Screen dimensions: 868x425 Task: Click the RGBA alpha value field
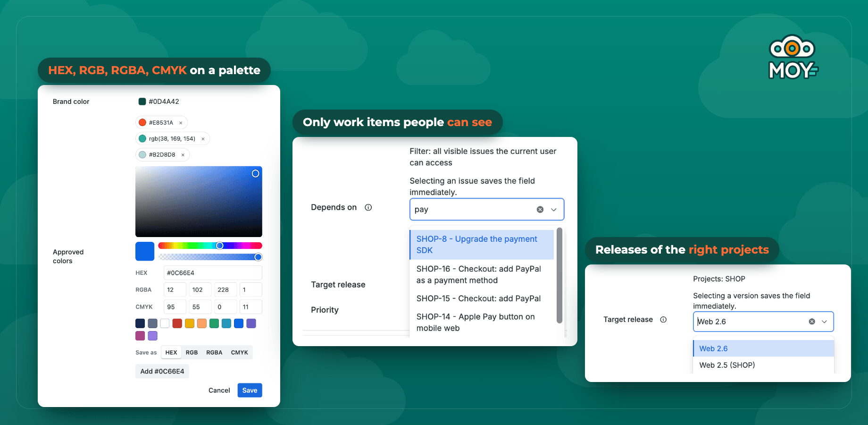pos(251,290)
